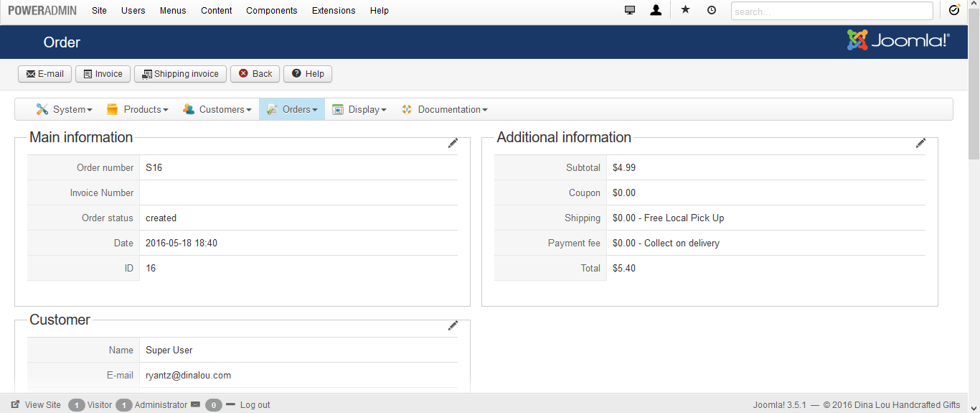Click the Administrator count badge
This screenshot has height=413, width=980.
(124, 404)
